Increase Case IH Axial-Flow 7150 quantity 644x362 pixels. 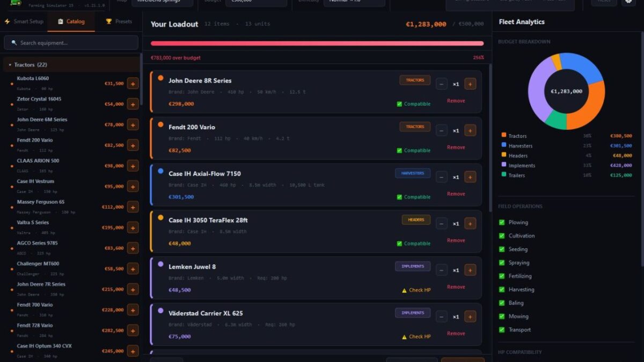[470, 177]
